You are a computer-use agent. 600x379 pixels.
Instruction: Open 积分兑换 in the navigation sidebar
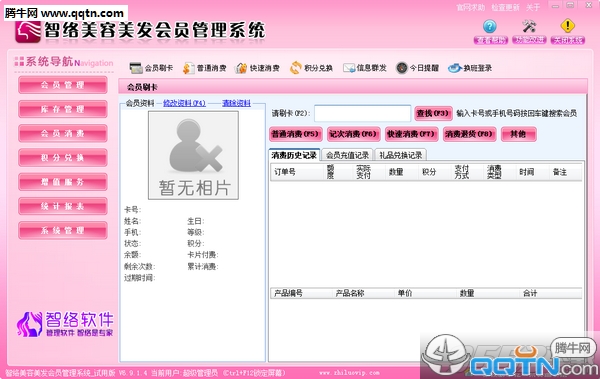pyautogui.click(x=63, y=158)
